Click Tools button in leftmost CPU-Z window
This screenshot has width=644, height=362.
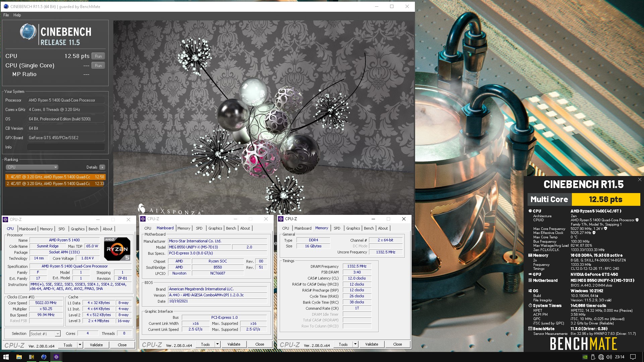tap(68, 345)
